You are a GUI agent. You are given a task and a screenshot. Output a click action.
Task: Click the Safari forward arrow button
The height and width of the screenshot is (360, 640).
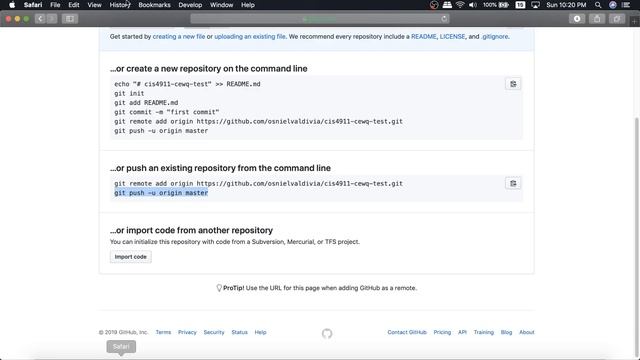point(52,18)
